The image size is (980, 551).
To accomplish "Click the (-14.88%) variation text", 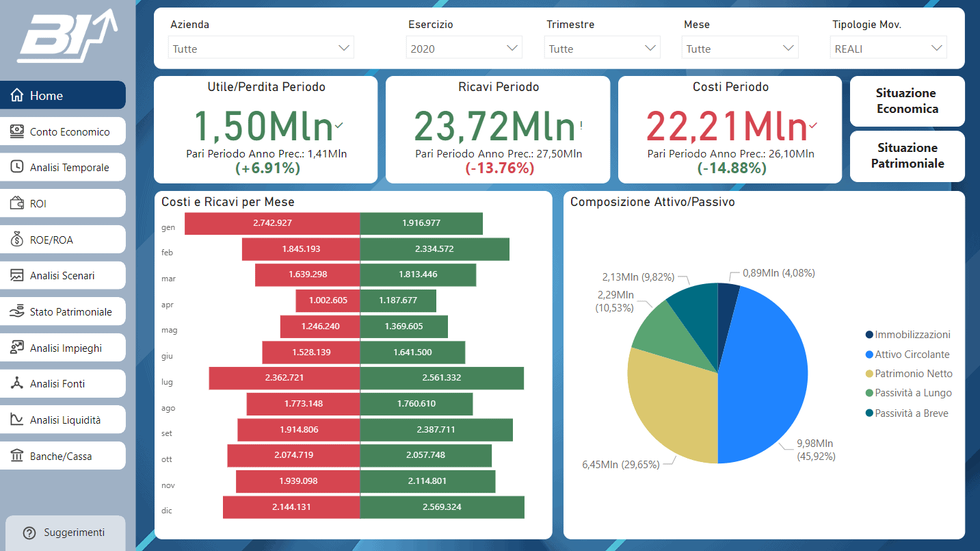I will pos(731,168).
